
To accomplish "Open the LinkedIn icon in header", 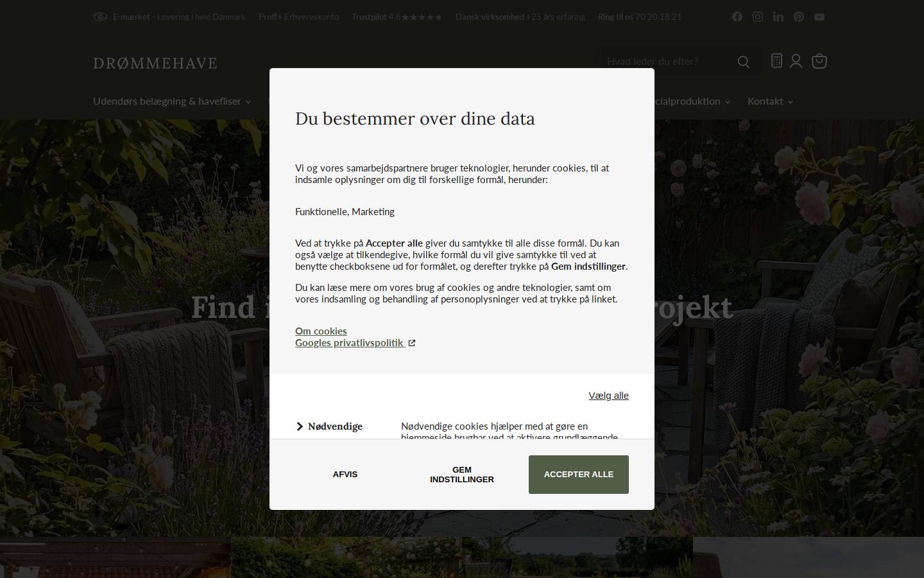I will [x=778, y=17].
